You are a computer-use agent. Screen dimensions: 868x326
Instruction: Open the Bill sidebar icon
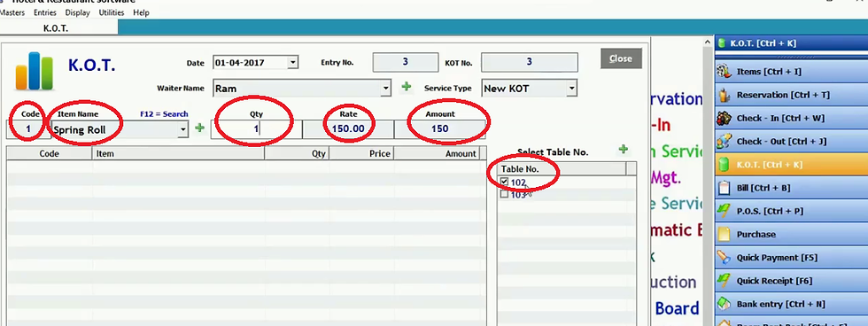click(x=724, y=188)
